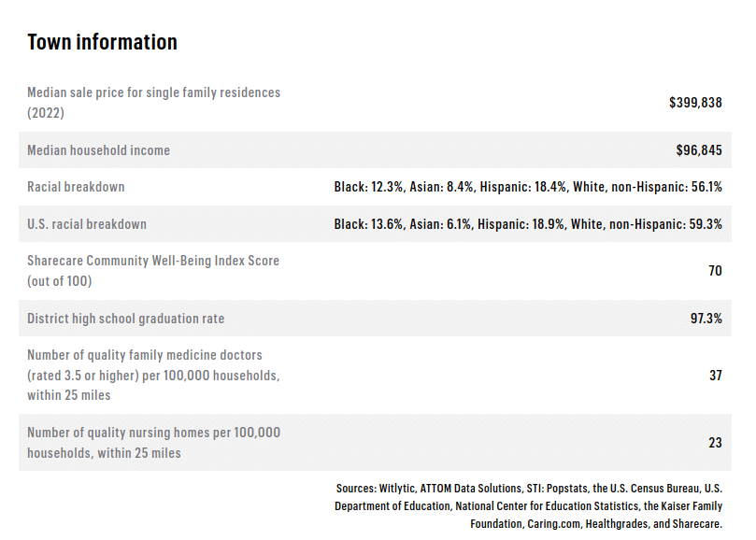756x540 pixels.
Task: Click the quality family medicine doctors label
Action: (x=153, y=375)
